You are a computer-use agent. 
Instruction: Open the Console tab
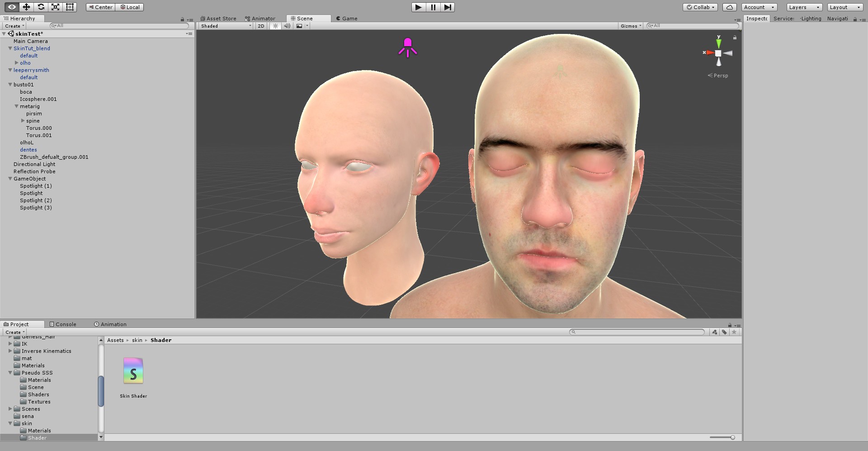point(63,324)
